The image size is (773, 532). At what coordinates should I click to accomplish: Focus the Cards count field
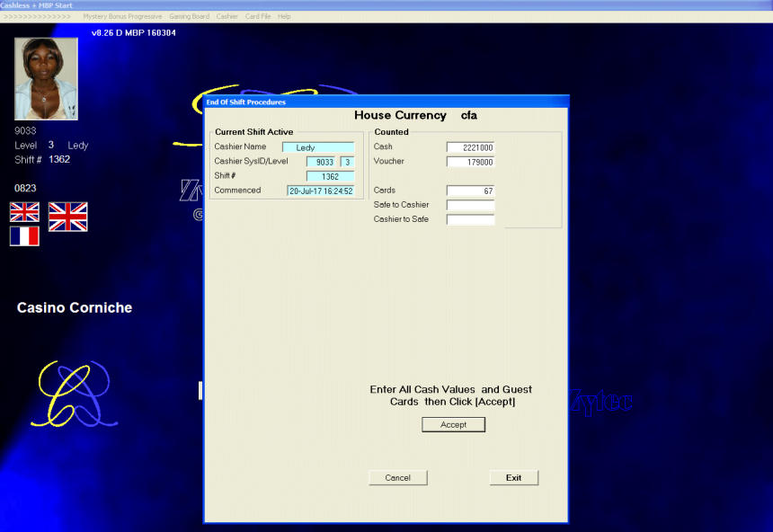click(x=470, y=191)
